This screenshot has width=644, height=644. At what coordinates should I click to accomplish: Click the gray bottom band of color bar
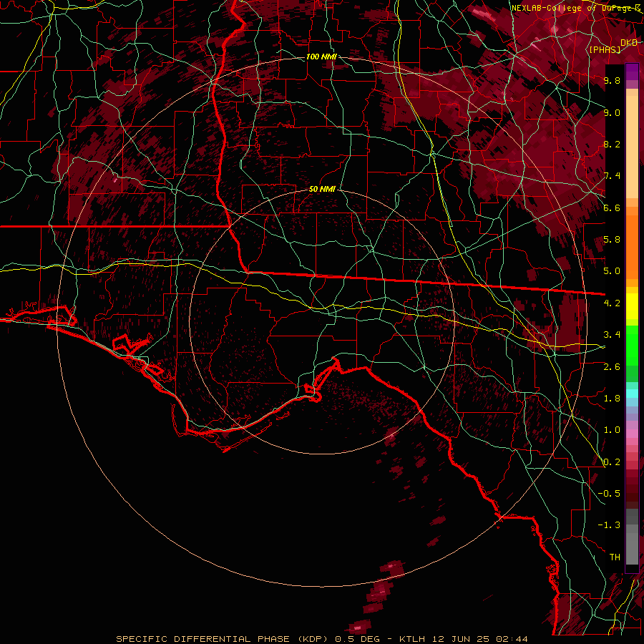632,545
